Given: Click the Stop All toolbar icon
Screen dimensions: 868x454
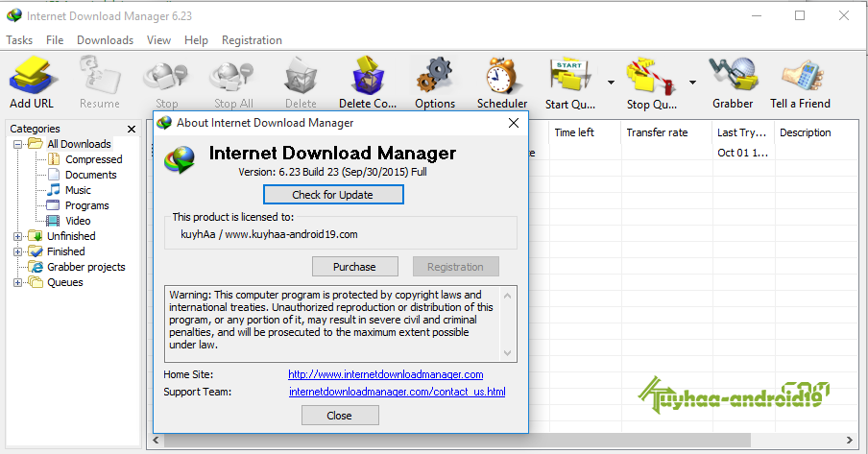Looking at the screenshot, I should tap(232, 76).
